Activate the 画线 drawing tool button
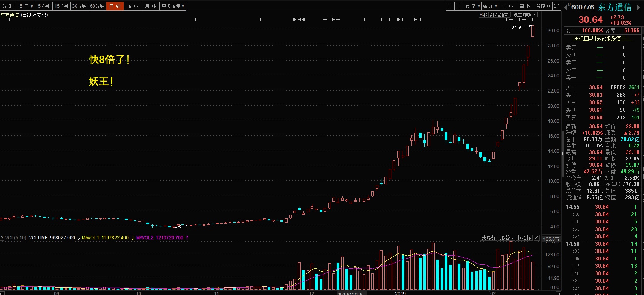Screen dimensions: 644x295 coord(508,6)
